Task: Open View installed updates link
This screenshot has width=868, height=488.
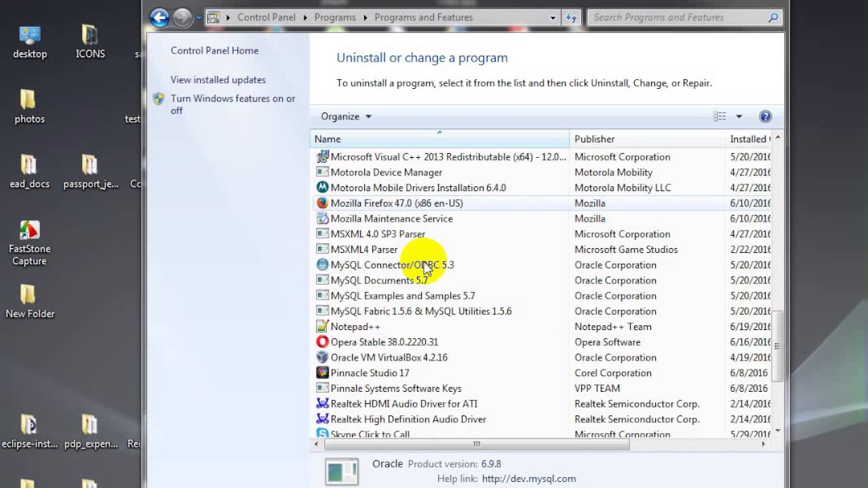Action: pyautogui.click(x=218, y=80)
